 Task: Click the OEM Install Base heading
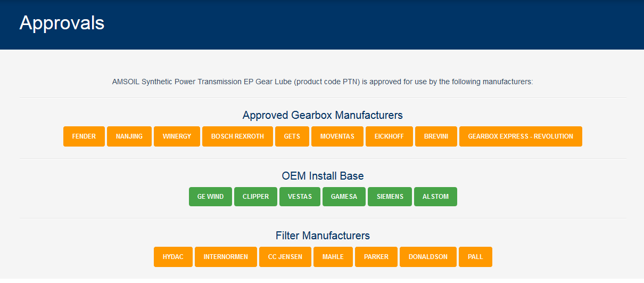click(x=323, y=176)
